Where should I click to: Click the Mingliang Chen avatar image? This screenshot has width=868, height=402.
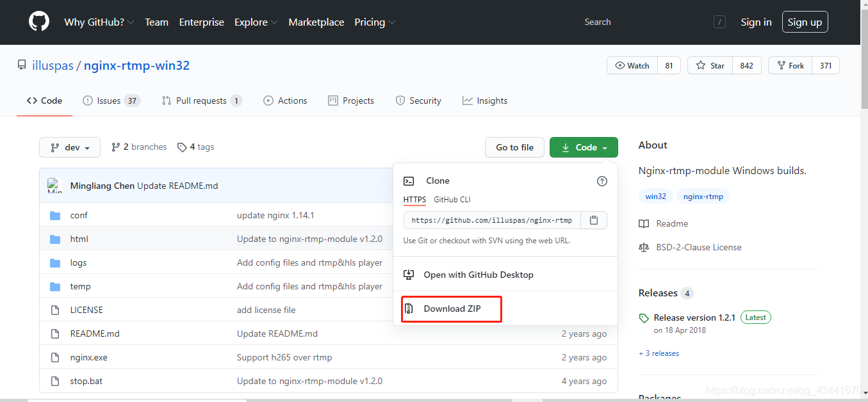55,186
